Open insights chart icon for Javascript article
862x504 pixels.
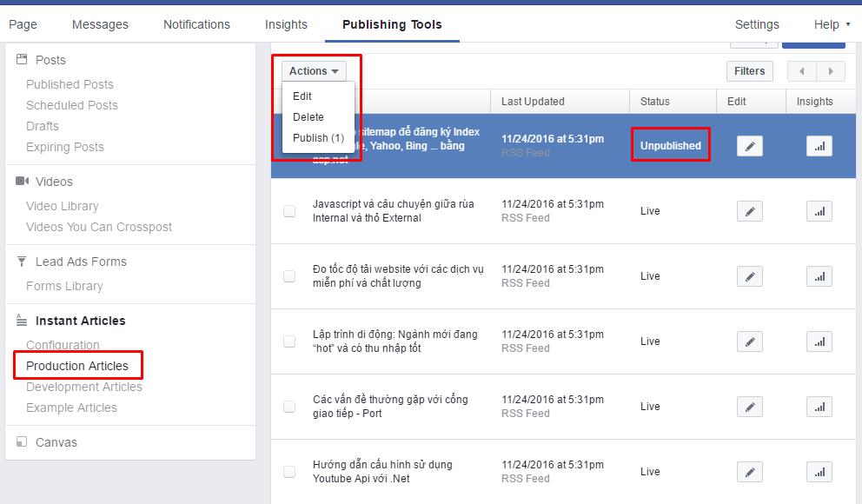coord(819,212)
